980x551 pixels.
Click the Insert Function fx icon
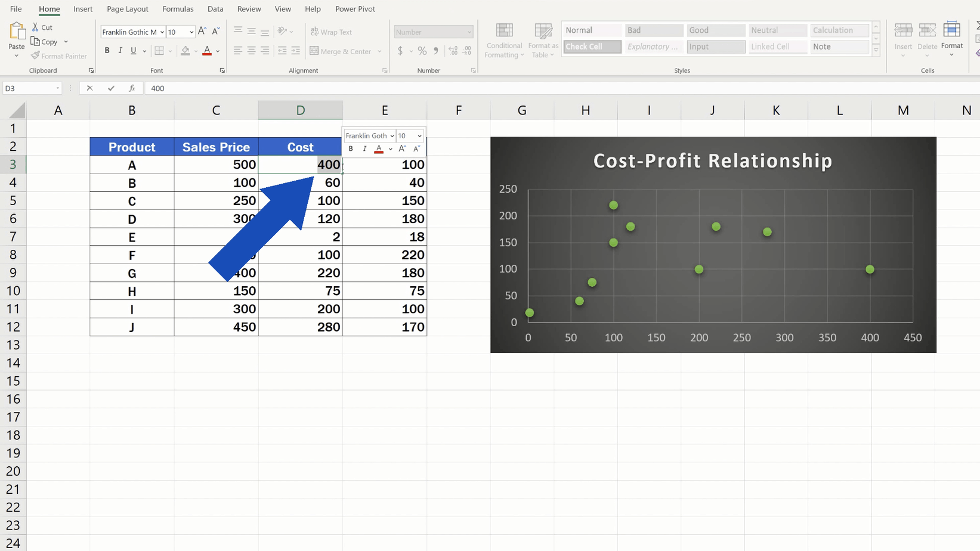[x=132, y=88]
